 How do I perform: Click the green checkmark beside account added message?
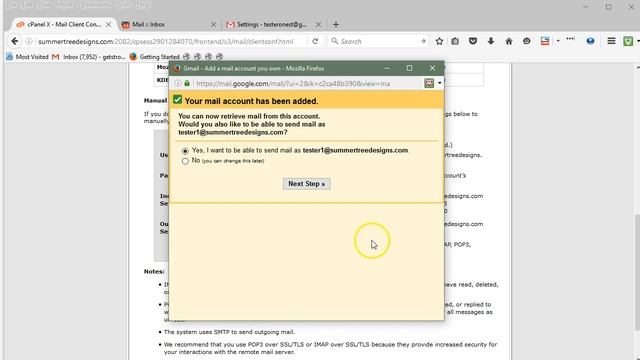tap(178, 100)
